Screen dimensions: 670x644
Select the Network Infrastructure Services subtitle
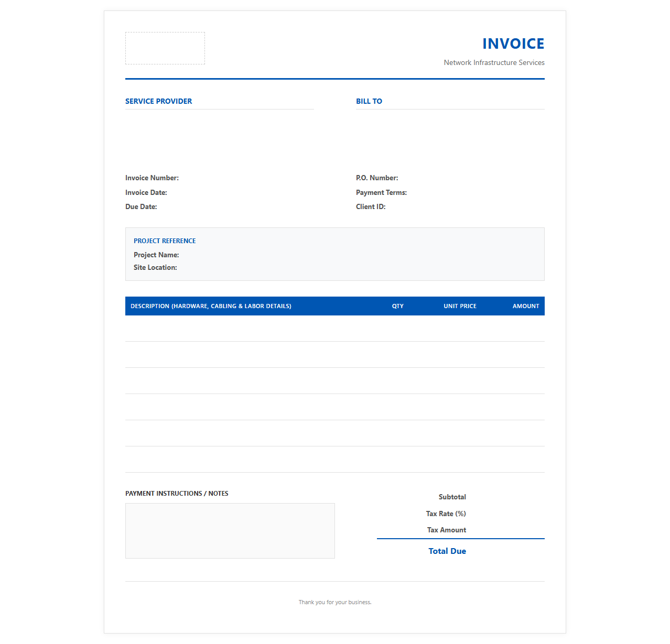(494, 62)
